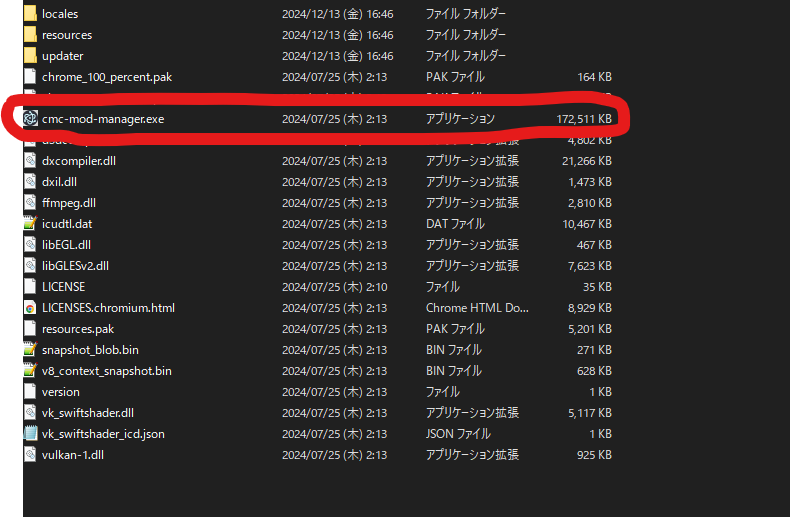This screenshot has width=790, height=517.
Task: Click the resources folder icon
Action: click(30, 35)
